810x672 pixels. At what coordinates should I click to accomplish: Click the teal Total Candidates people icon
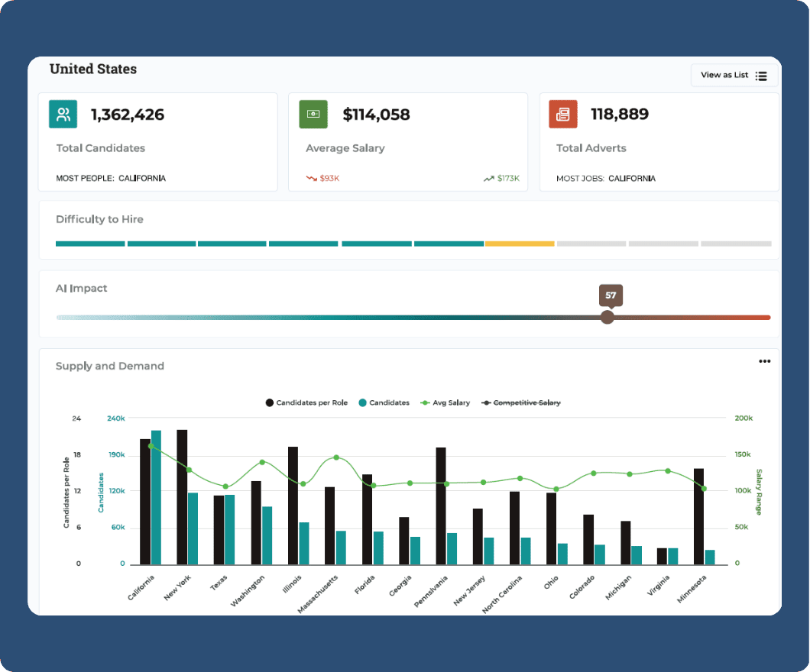63,114
